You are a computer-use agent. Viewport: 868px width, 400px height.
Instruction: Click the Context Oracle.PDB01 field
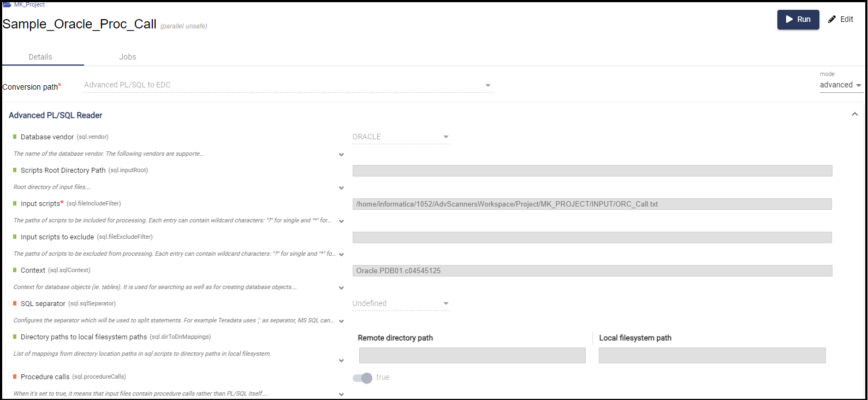click(x=592, y=270)
